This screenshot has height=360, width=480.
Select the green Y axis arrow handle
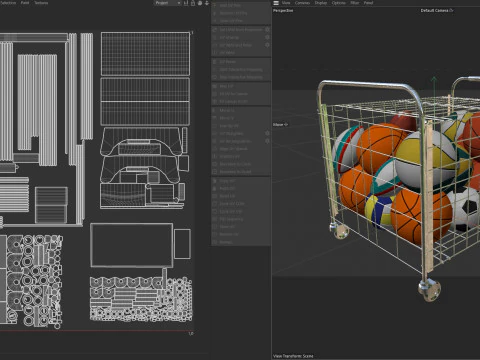coord(434,80)
